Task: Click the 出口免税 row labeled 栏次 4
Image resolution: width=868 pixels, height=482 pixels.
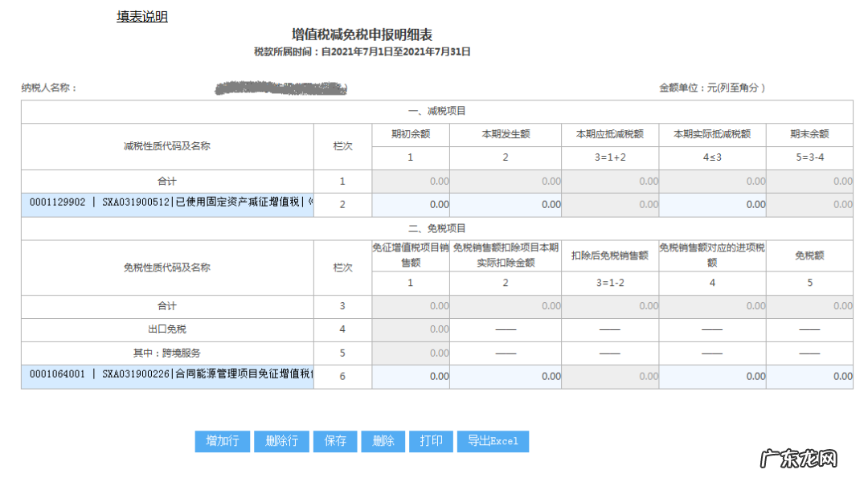Action: click(165, 329)
